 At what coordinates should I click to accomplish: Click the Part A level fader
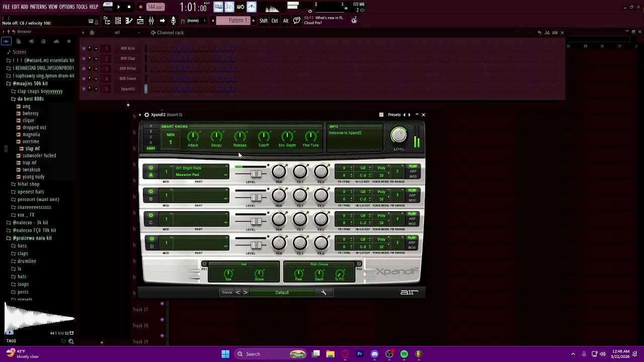[256, 174]
